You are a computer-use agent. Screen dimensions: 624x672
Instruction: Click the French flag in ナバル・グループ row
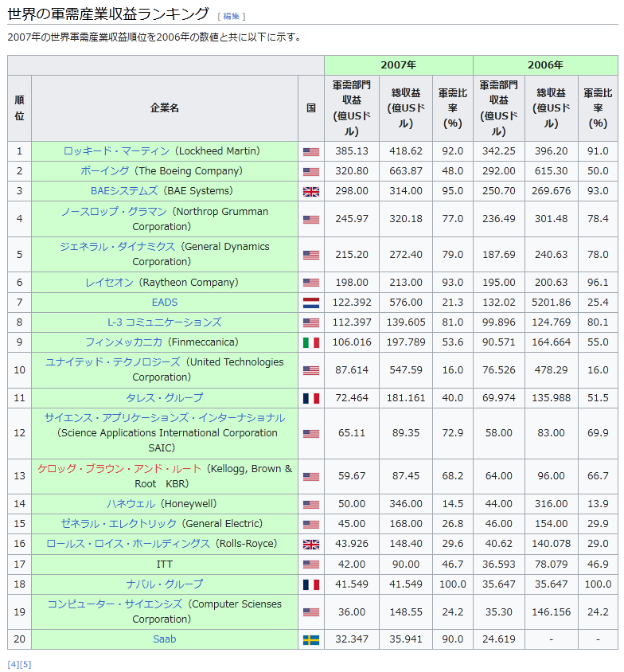click(310, 584)
